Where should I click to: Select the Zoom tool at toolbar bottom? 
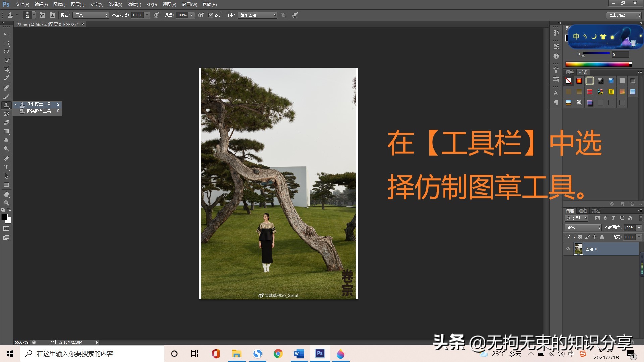(6, 203)
